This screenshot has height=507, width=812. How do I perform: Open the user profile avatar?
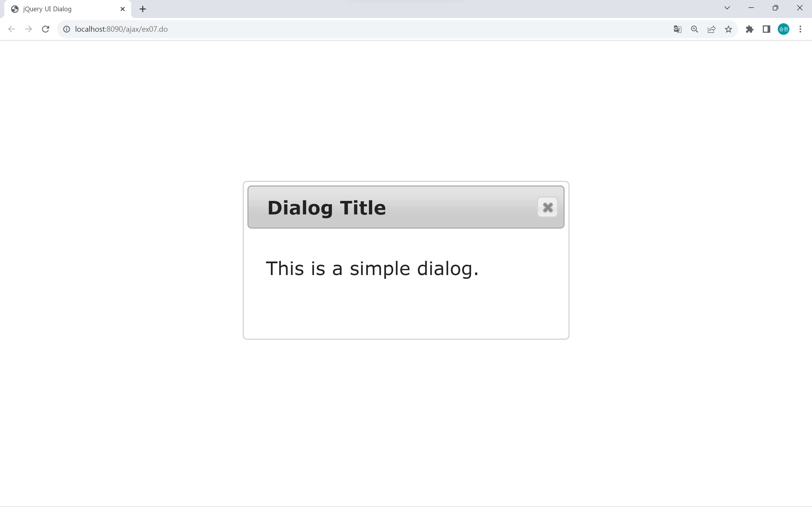783,29
